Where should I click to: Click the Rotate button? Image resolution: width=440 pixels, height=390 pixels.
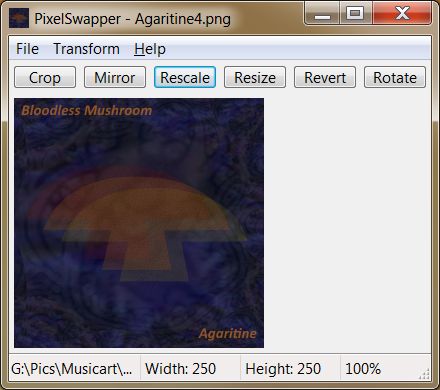pyautogui.click(x=395, y=77)
